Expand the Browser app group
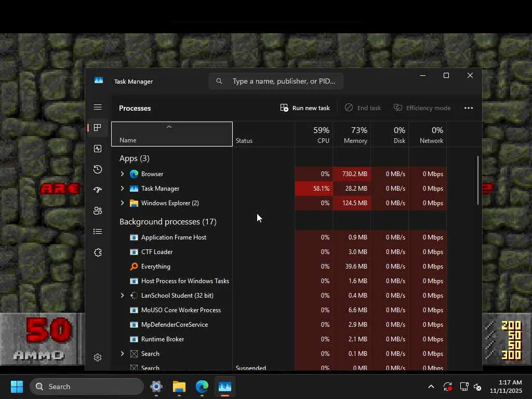The width and height of the screenshot is (532, 399). tap(122, 174)
